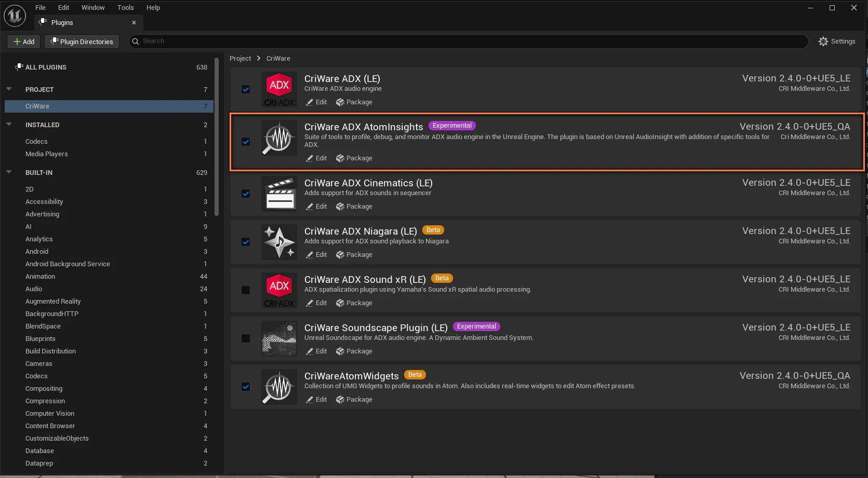Click the Add plugin button
The height and width of the screenshot is (478, 868).
point(23,42)
